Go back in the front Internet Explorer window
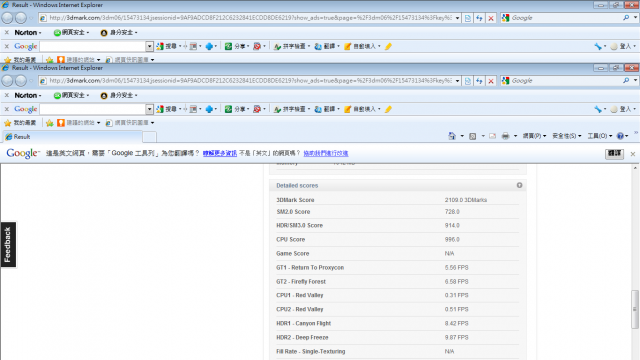This screenshot has height=360, width=640. coord(8,81)
